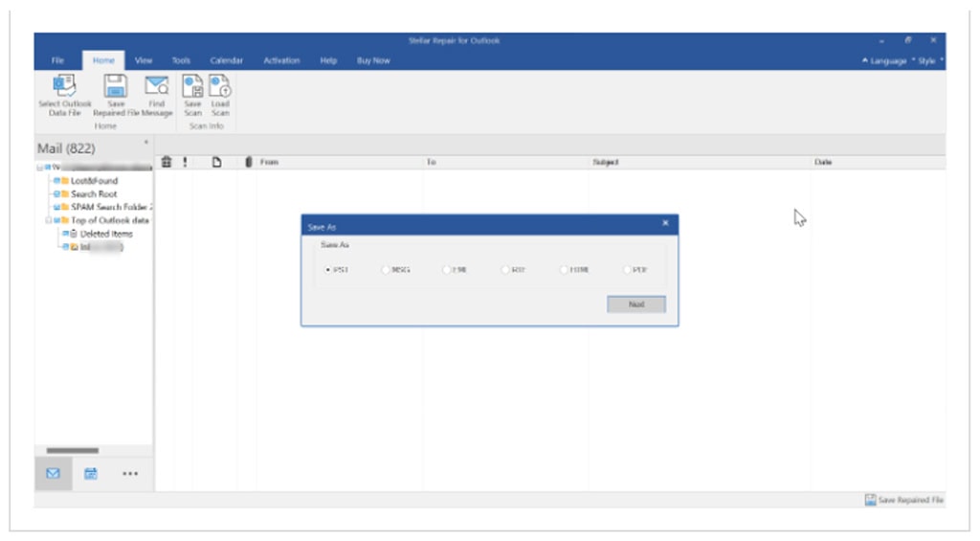Switch to Calendar view in bottom navigation

tap(91, 473)
